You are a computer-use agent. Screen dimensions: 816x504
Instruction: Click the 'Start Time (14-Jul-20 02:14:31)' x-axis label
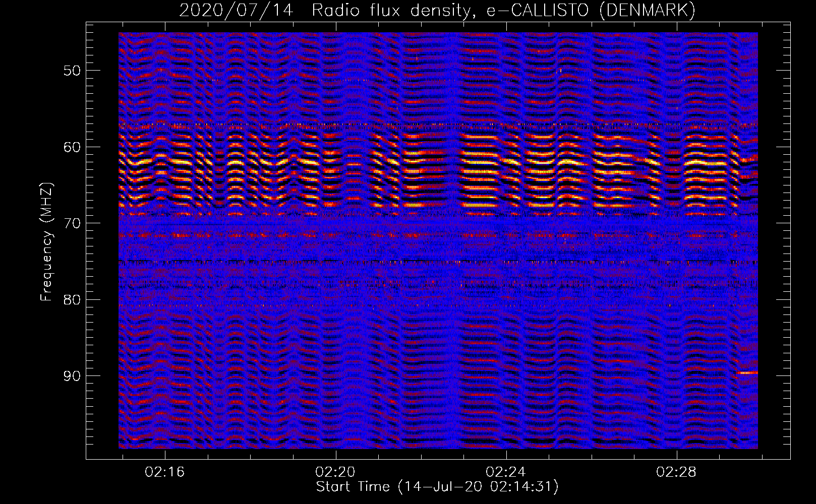[x=437, y=487]
